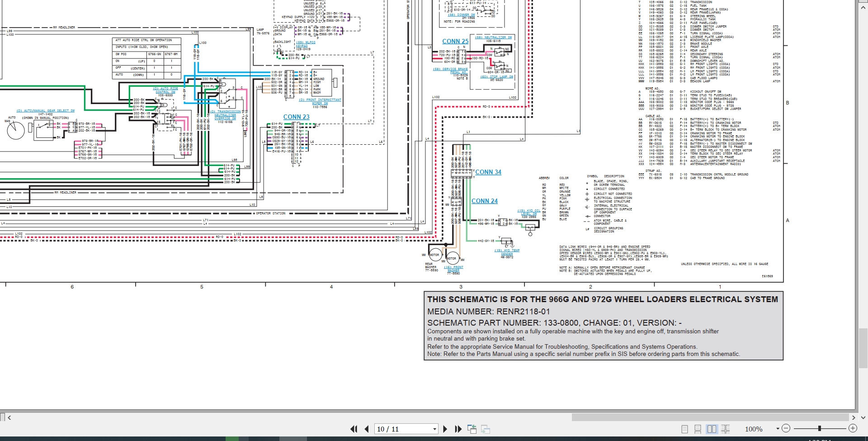The width and height of the screenshot is (868, 441).
Task: Select two-page facing view
Action: pos(712,429)
